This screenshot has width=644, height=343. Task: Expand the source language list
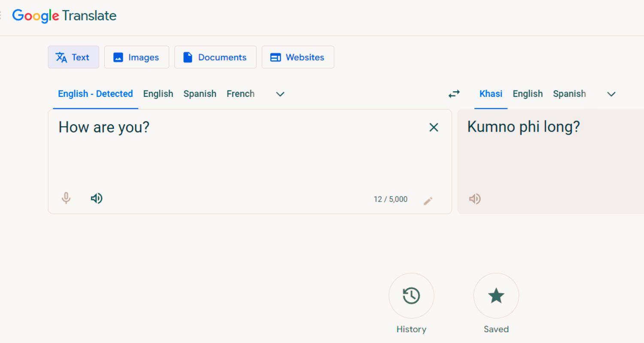(280, 94)
